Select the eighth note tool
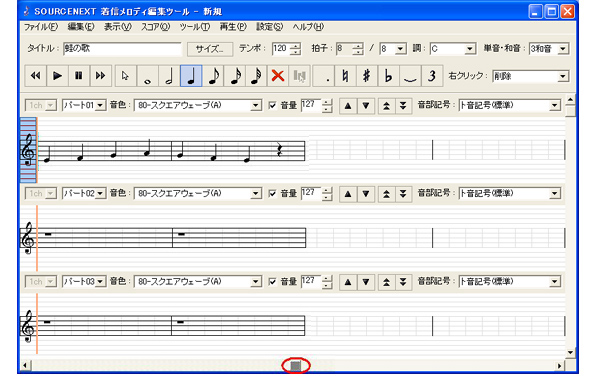The width and height of the screenshot is (600, 377). tap(213, 76)
